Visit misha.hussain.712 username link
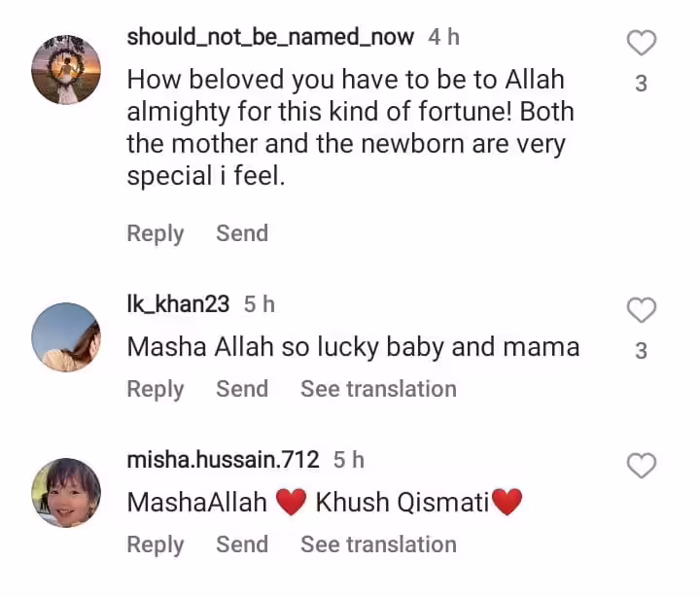700x597 pixels. [x=225, y=459]
